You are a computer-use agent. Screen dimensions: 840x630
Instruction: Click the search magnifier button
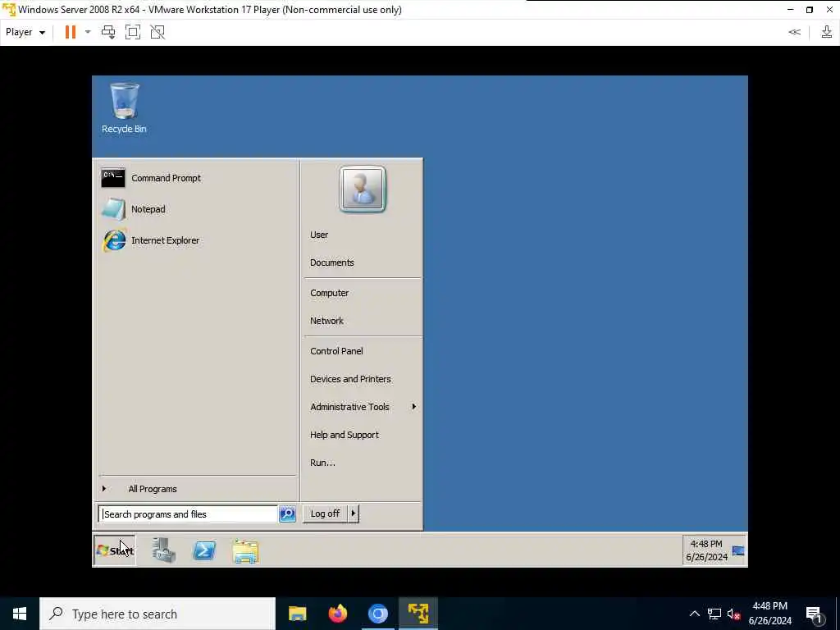click(x=287, y=514)
